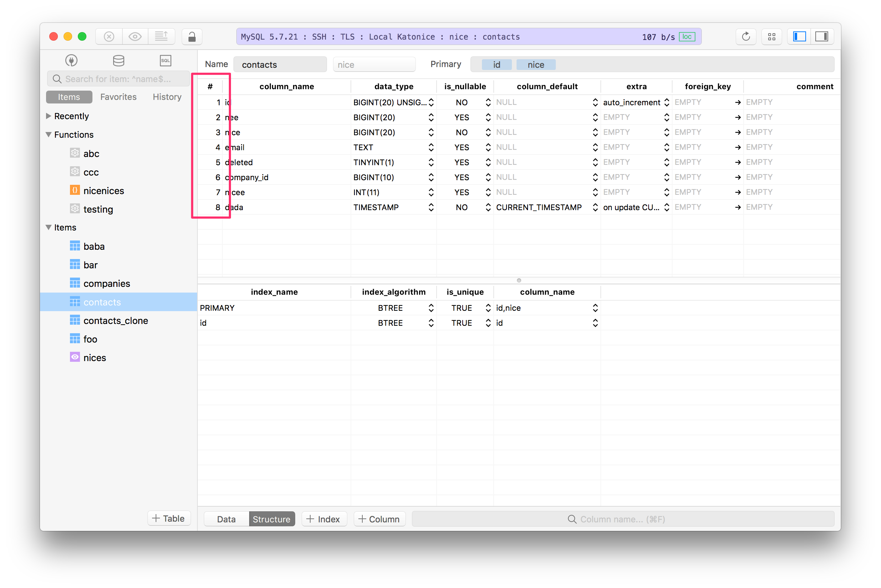The image size is (881, 588).
Task: Click the database selector icon in sidebar
Action: tap(118, 60)
